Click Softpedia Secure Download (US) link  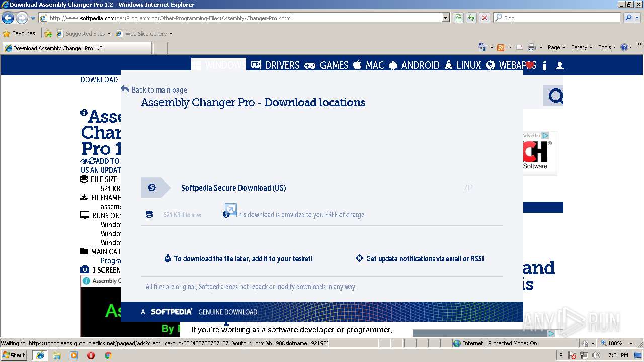[x=233, y=188]
